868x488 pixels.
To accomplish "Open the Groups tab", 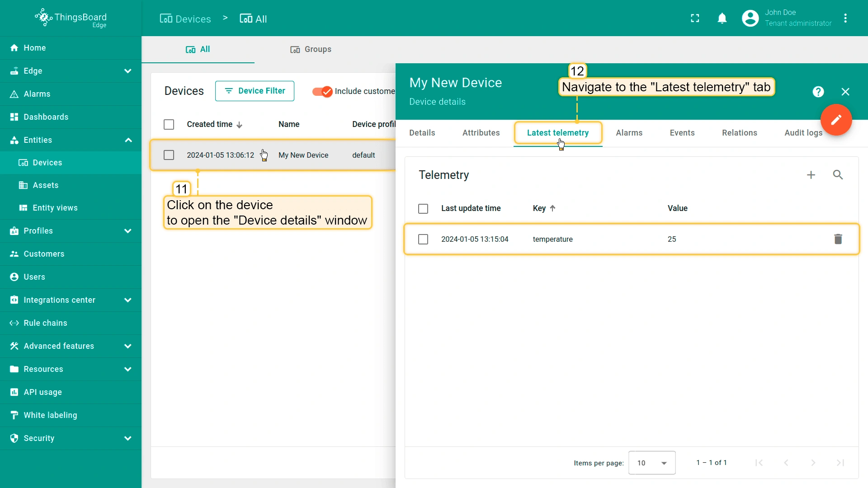I will [x=311, y=49].
